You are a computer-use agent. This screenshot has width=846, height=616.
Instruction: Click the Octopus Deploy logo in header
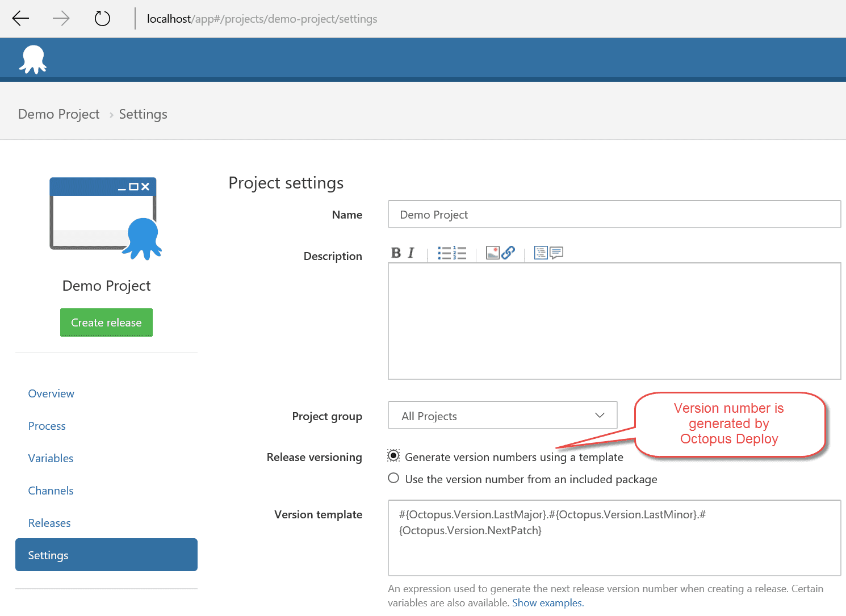click(x=33, y=60)
